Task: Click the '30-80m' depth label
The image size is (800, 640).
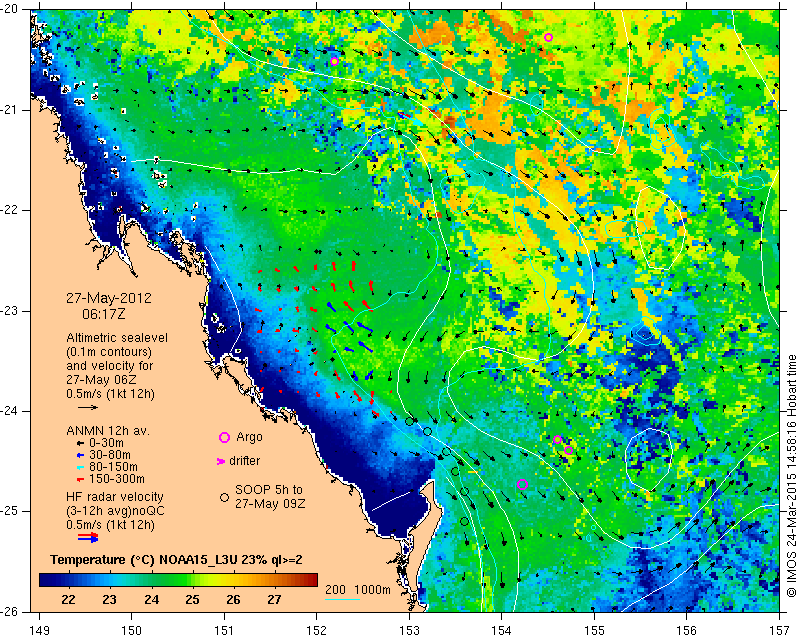Action: (110, 455)
